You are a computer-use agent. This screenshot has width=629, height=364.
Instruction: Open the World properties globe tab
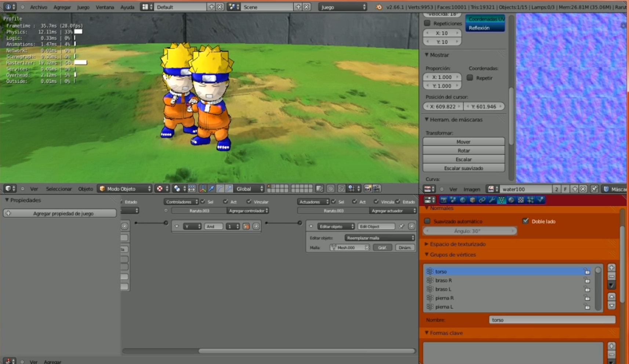point(463,200)
